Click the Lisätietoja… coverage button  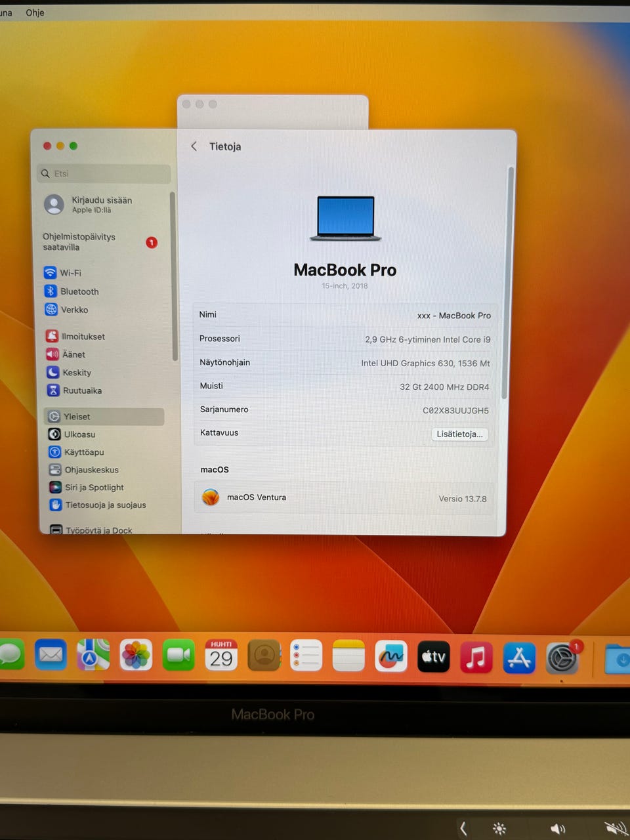pyautogui.click(x=459, y=434)
